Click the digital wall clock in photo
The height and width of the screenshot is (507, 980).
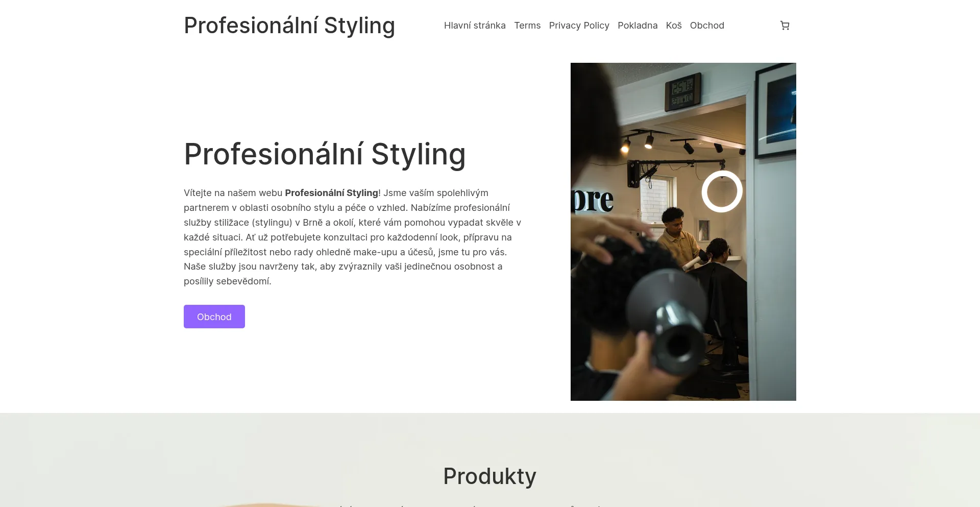[x=682, y=92]
